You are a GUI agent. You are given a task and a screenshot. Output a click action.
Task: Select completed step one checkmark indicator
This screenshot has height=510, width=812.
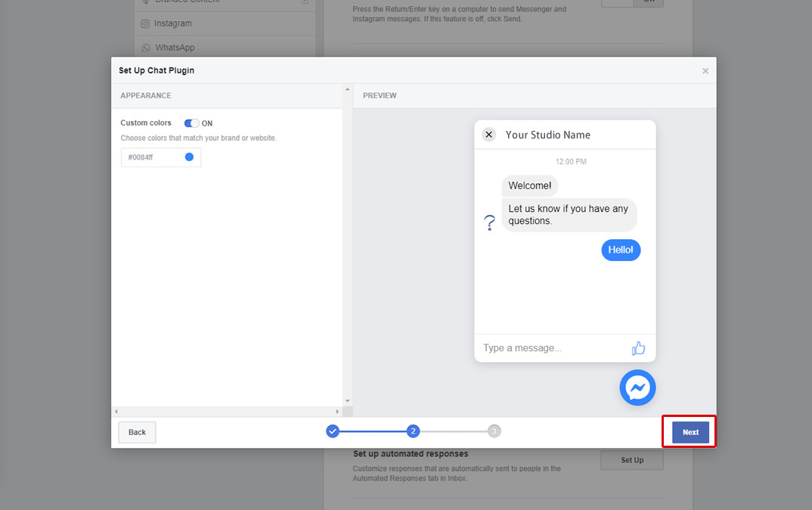pos(333,431)
